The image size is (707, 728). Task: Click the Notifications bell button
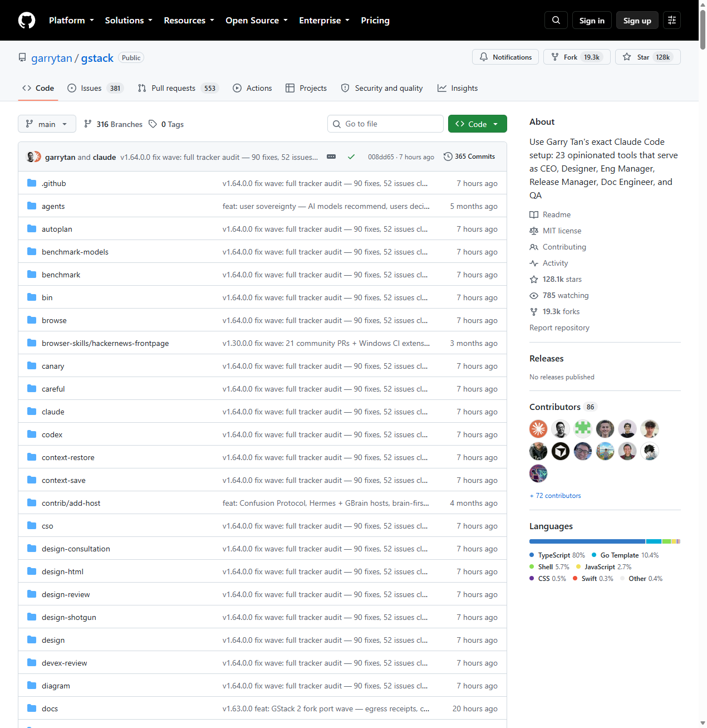(x=505, y=57)
